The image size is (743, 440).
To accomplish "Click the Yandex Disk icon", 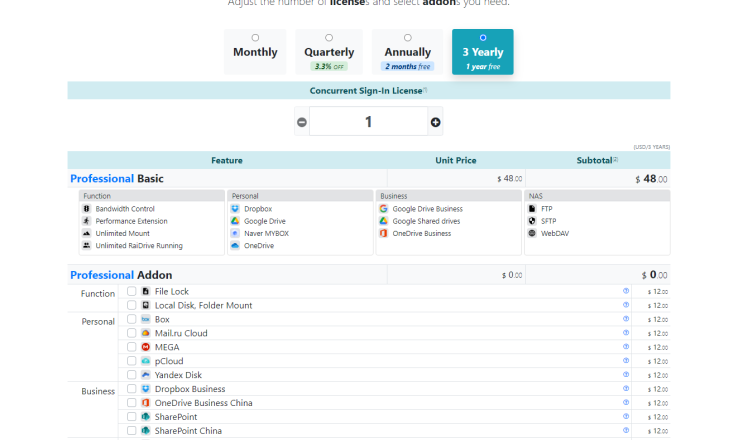I will pyautogui.click(x=146, y=375).
